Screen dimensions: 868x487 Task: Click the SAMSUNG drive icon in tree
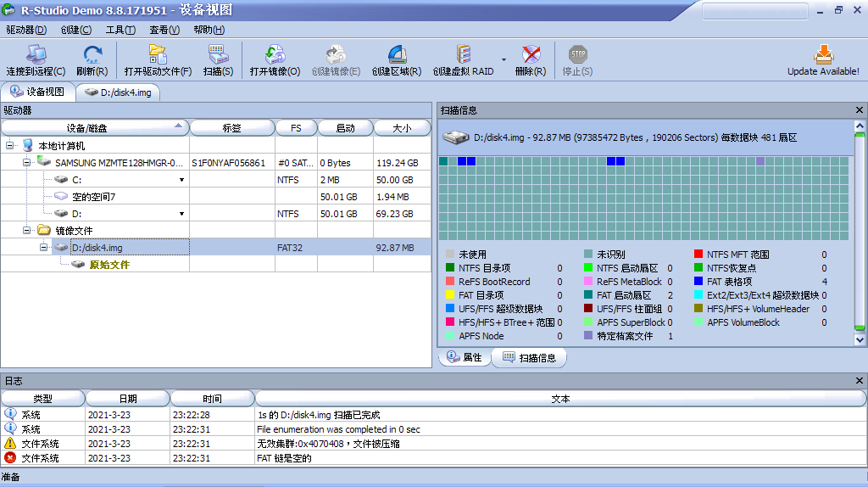point(44,162)
